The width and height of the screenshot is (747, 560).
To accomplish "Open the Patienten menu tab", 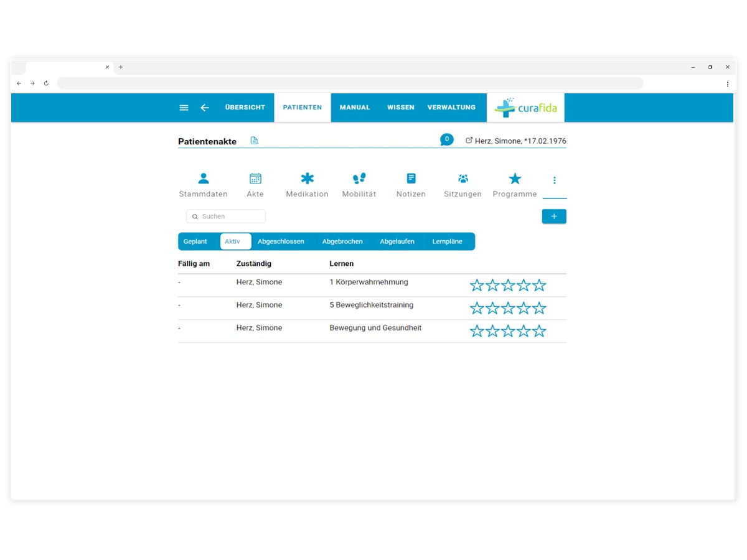I will [x=303, y=108].
